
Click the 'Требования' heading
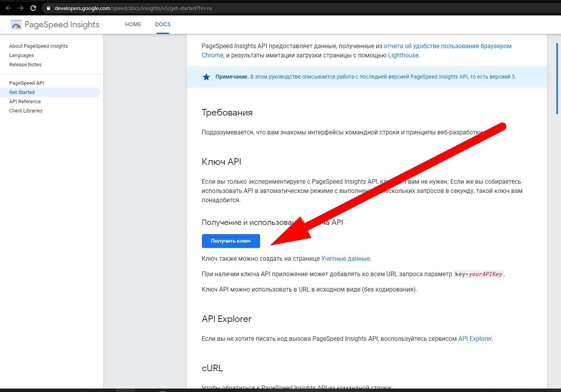pyautogui.click(x=227, y=112)
